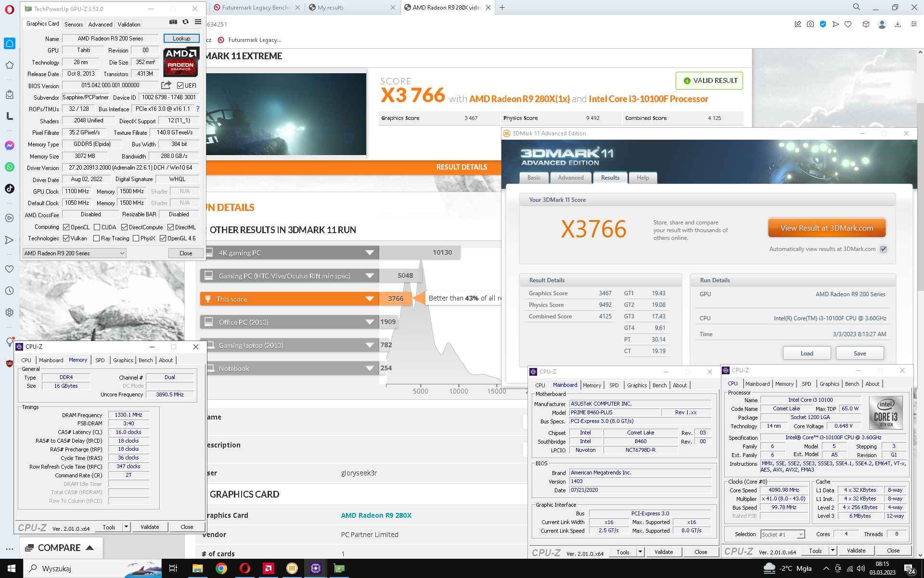Toggle the CUDA checkbox
Image resolution: width=924 pixels, height=578 pixels.
pyautogui.click(x=97, y=227)
